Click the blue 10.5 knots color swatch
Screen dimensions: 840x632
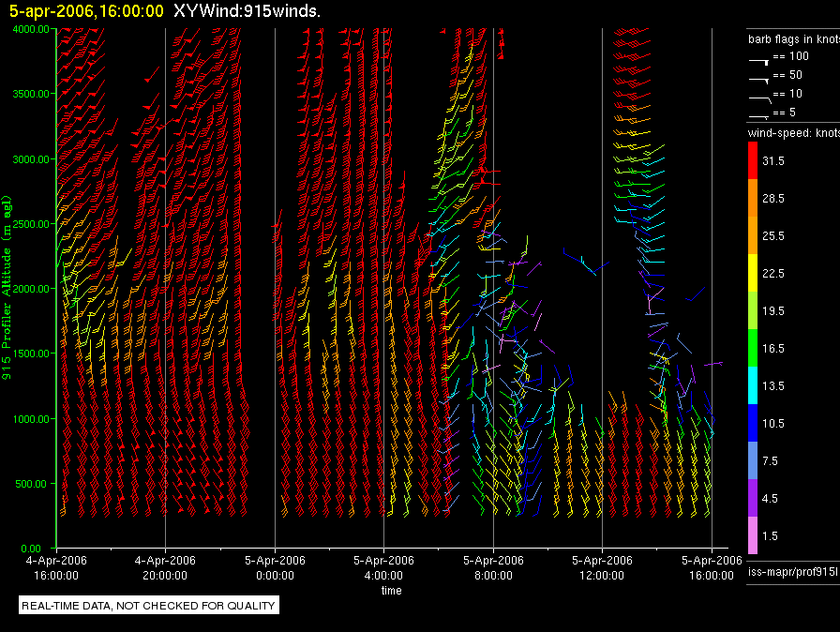[x=753, y=423]
